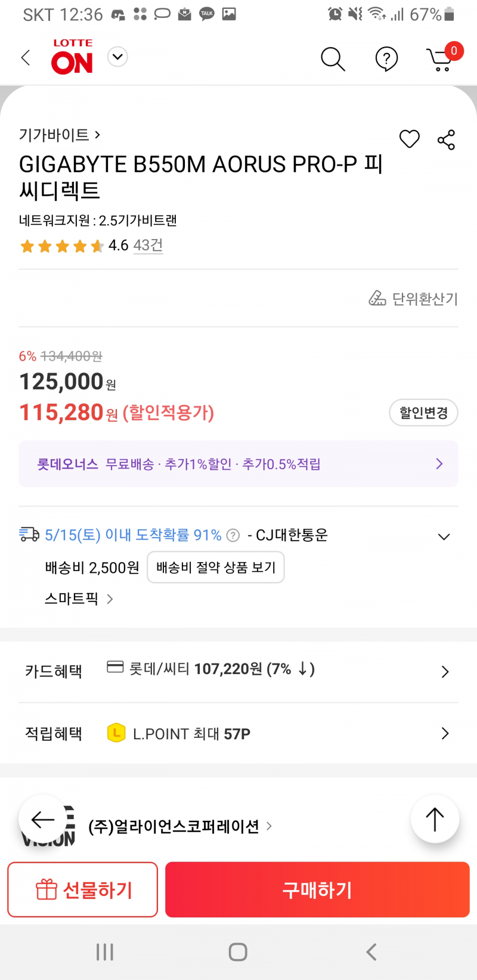
Task: Expand the 카드혜택 card benefits row
Action: click(238, 671)
